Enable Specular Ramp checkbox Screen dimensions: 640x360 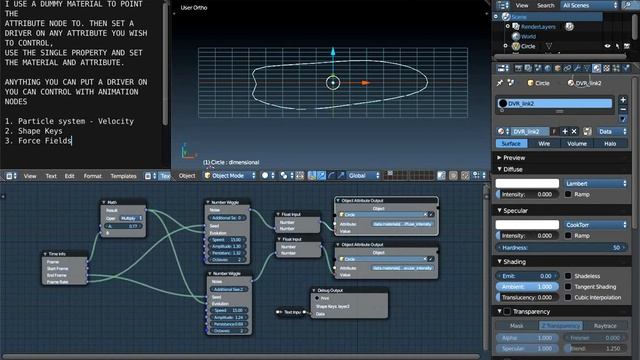coord(568,236)
